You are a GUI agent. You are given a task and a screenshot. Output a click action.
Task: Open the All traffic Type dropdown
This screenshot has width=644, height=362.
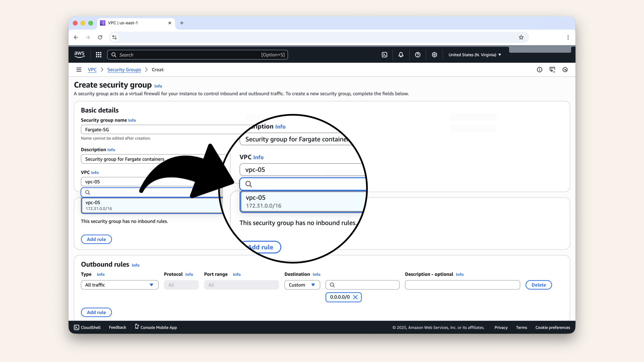(x=119, y=285)
